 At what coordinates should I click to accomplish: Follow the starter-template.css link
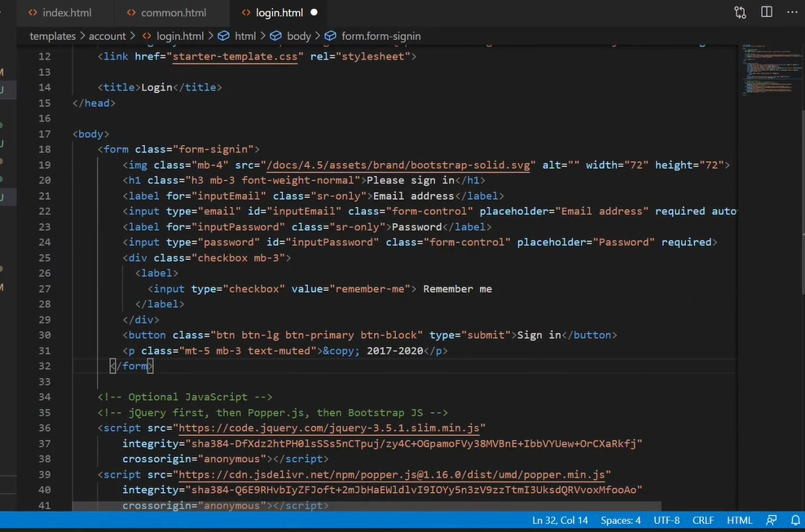tap(235, 56)
